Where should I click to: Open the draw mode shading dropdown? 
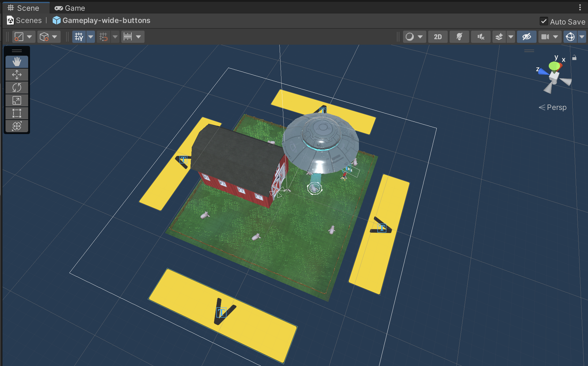(414, 37)
